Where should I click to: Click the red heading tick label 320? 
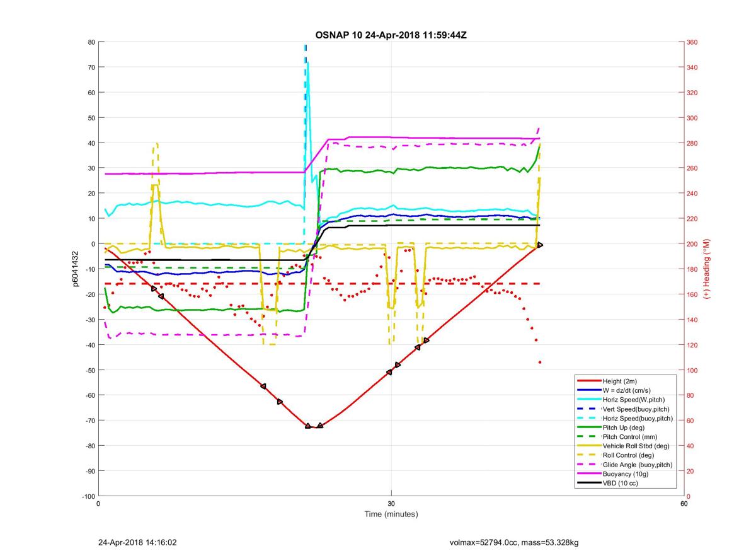click(693, 93)
